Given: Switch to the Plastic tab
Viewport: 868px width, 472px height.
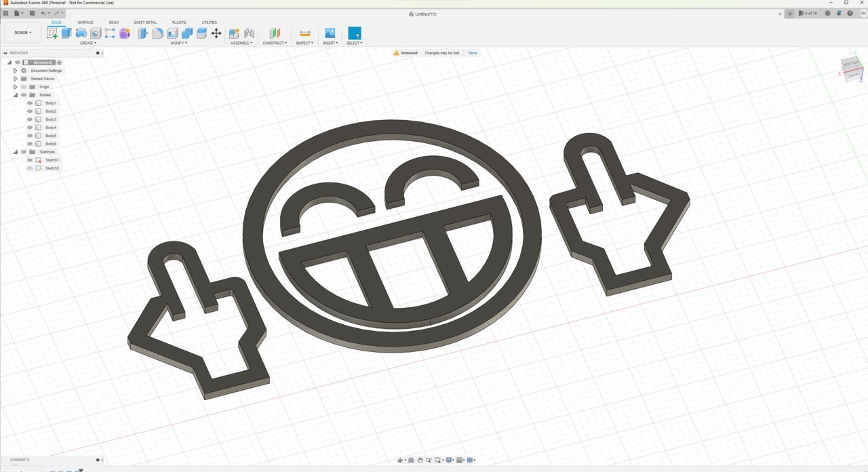Looking at the screenshot, I should (x=179, y=22).
